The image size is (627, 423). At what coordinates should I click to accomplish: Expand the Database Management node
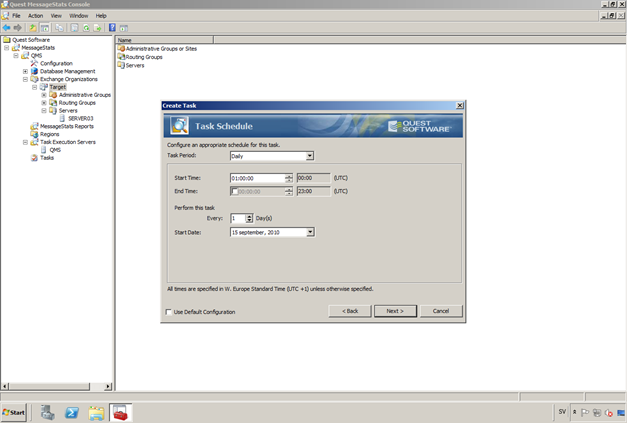25,71
